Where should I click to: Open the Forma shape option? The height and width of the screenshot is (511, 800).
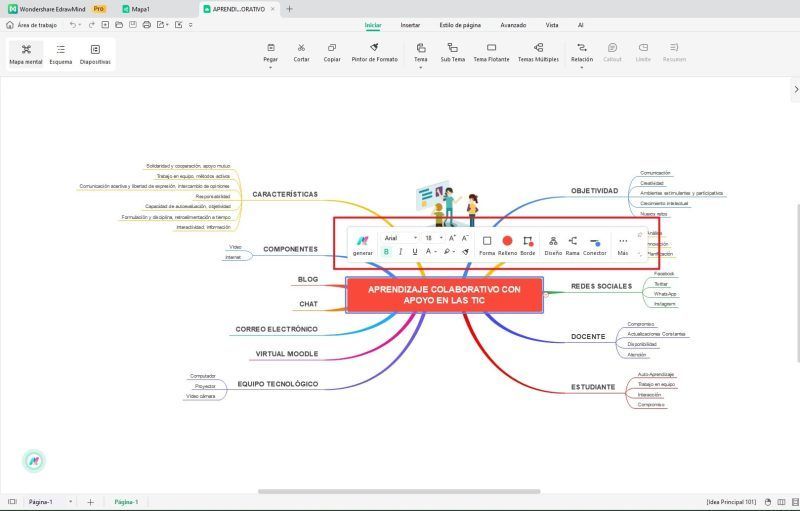tap(487, 244)
